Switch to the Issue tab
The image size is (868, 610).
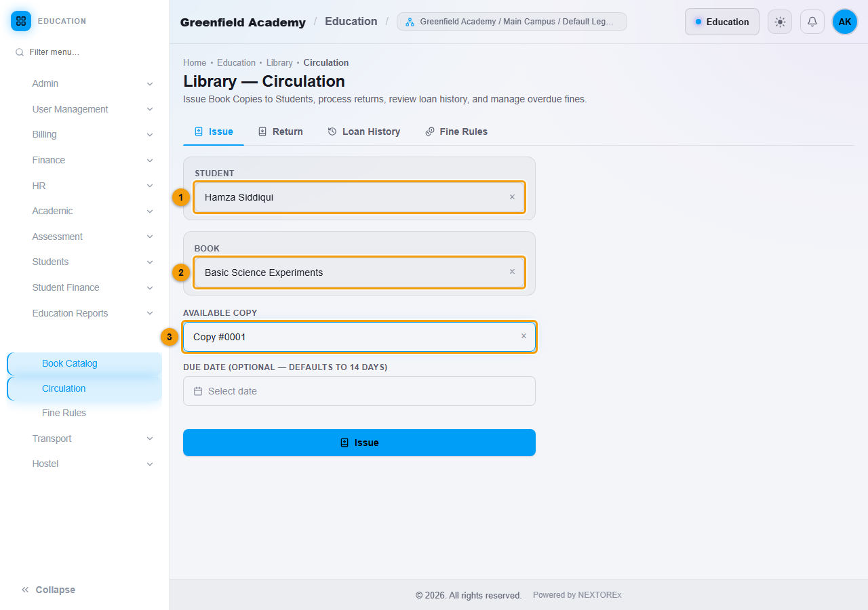(214, 131)
